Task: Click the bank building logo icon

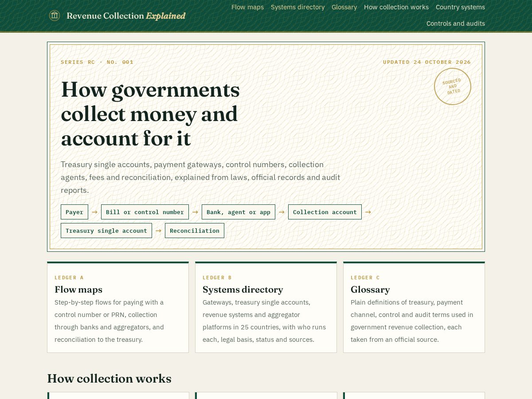Action: coord(55,16)
